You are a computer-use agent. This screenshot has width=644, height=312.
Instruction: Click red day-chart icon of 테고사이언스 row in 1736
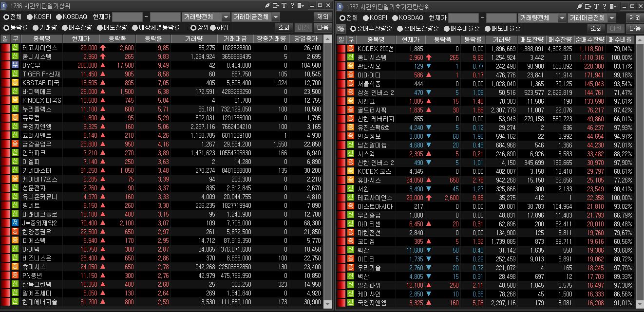click(x=5, y=48)
